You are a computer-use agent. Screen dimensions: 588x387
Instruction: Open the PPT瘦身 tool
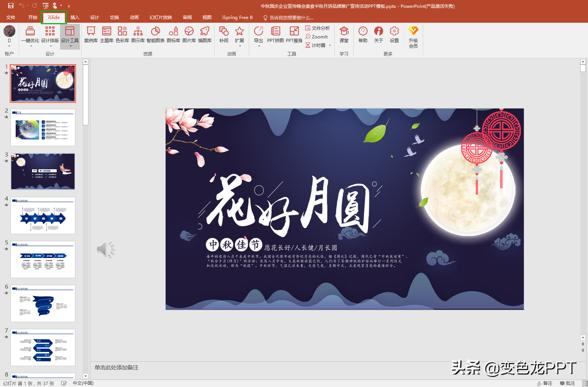pyautogui.click(x=294, y=34)
